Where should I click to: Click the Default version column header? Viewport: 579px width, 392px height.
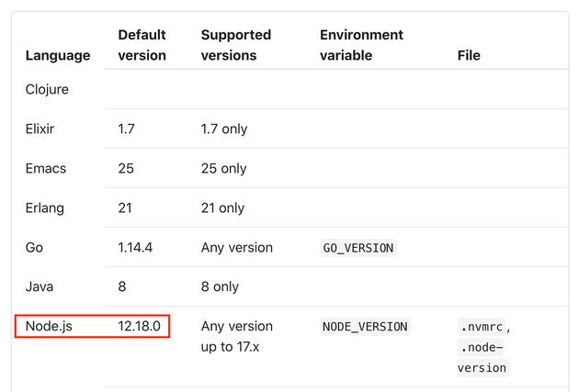[x=142, y=45]
